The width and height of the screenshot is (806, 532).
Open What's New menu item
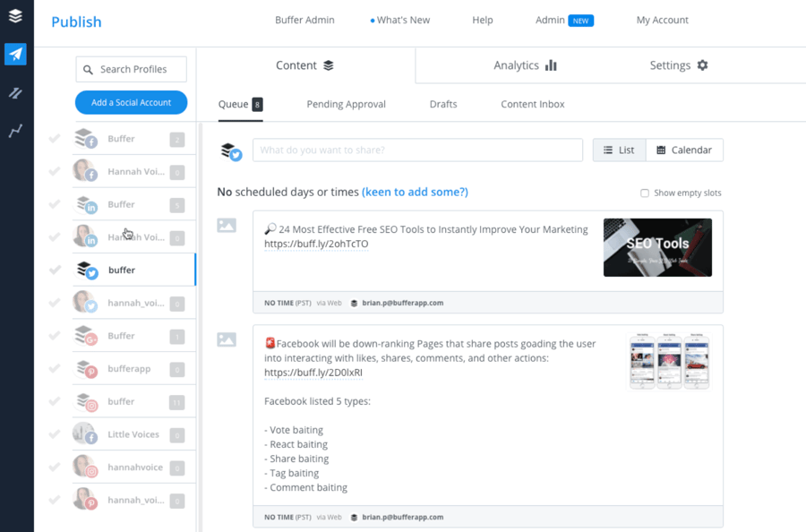click(400, 20)
